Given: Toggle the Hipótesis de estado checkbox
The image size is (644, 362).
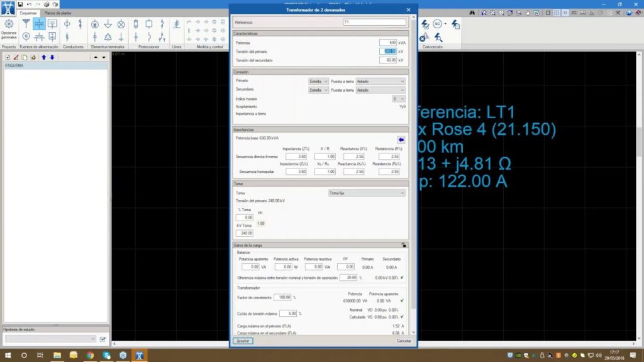Looking at the screenshot, I should [x=103, y=339].
